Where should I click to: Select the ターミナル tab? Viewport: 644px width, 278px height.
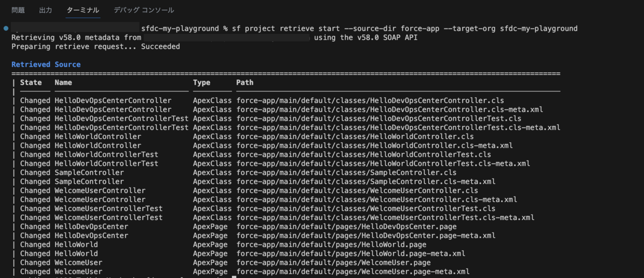[x=83, y=10]
